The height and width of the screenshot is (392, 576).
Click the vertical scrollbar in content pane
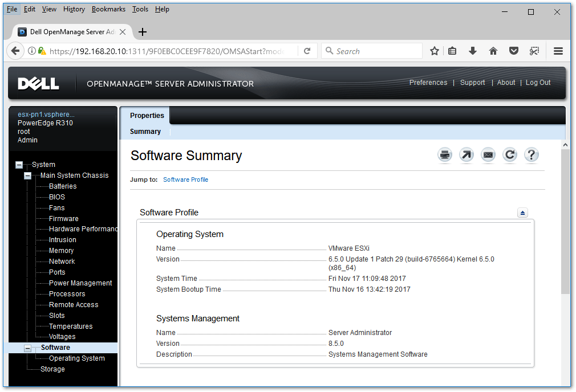[x=565, y=221]
